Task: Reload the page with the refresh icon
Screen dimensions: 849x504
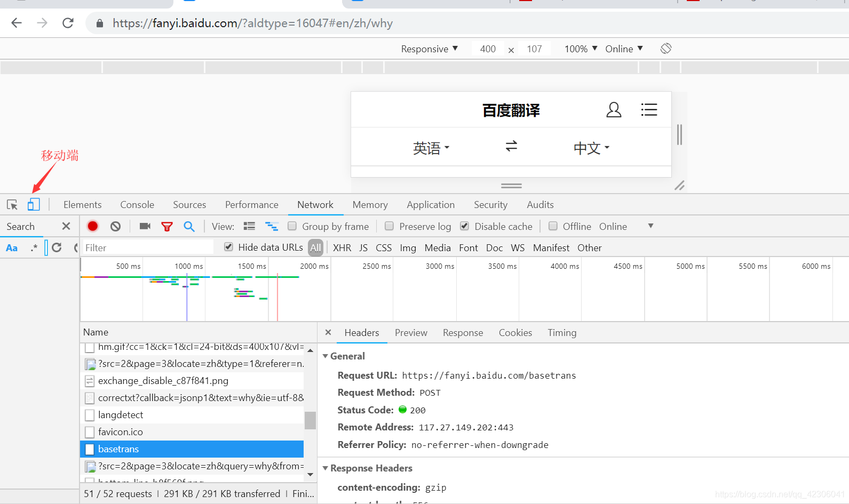Action: [x=68, y=23]
